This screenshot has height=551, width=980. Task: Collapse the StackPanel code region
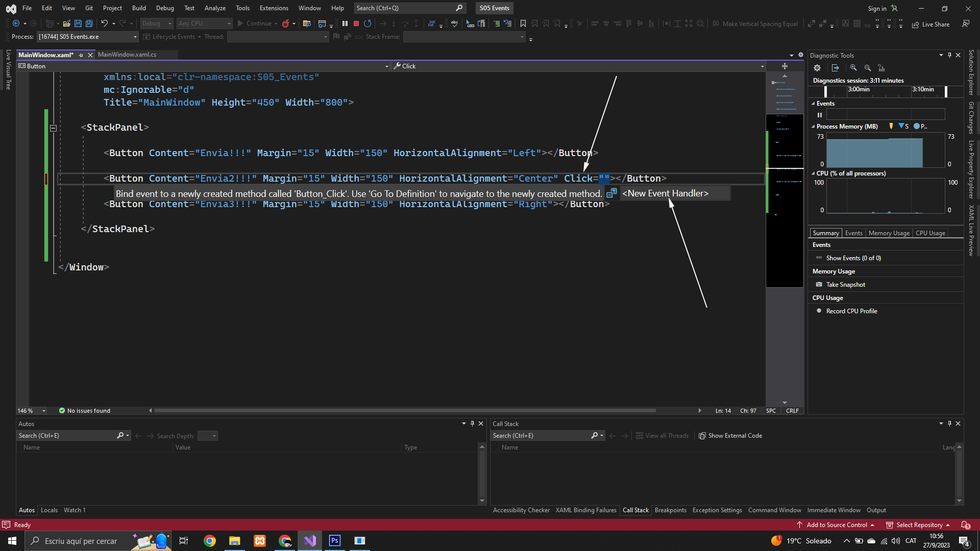click(53, 128)
